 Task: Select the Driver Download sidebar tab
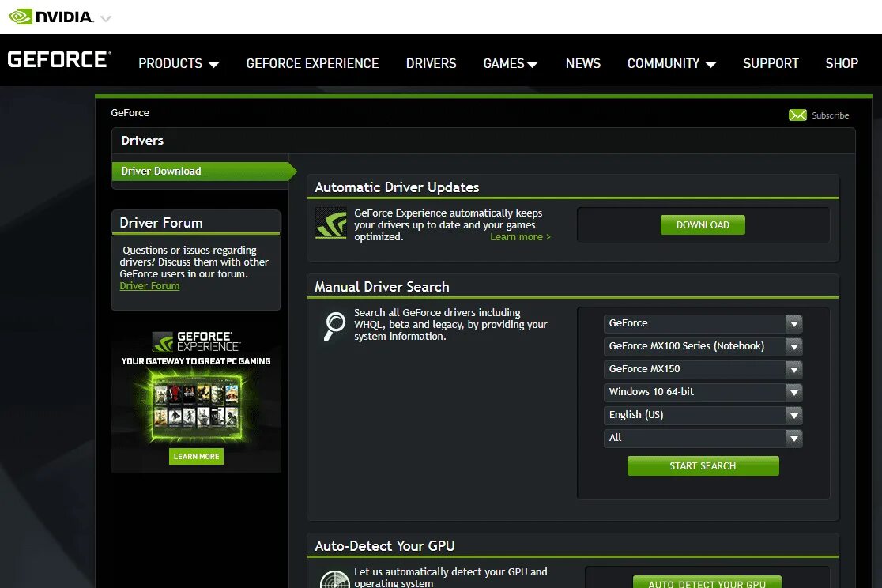pos(204,171)
